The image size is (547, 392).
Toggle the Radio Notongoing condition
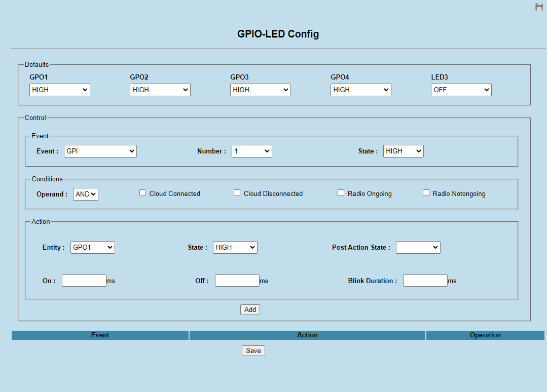click(x=426, y=192)
